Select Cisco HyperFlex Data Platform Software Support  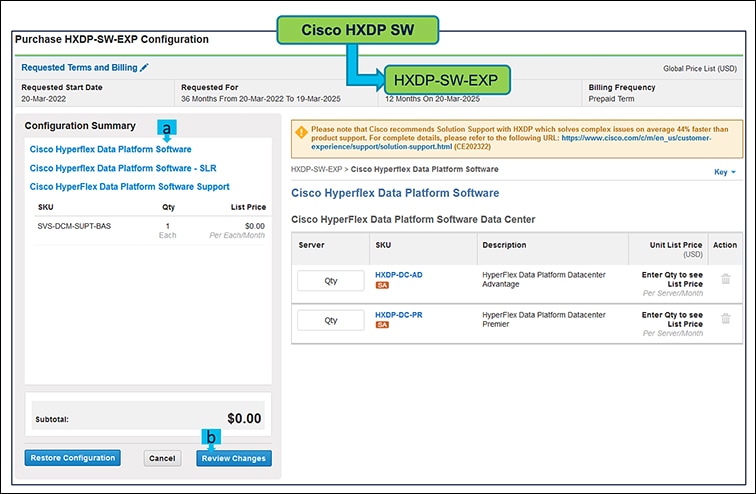pos(129,187)
